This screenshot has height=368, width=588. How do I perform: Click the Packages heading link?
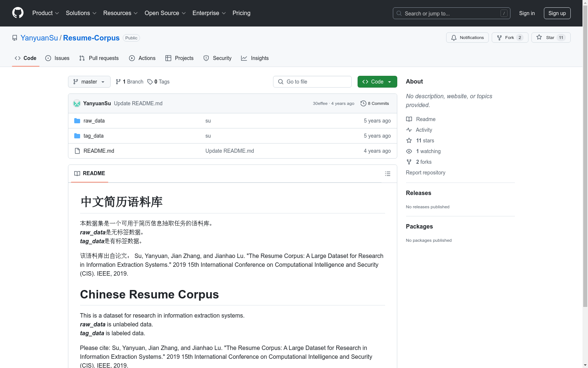point(419,226)
